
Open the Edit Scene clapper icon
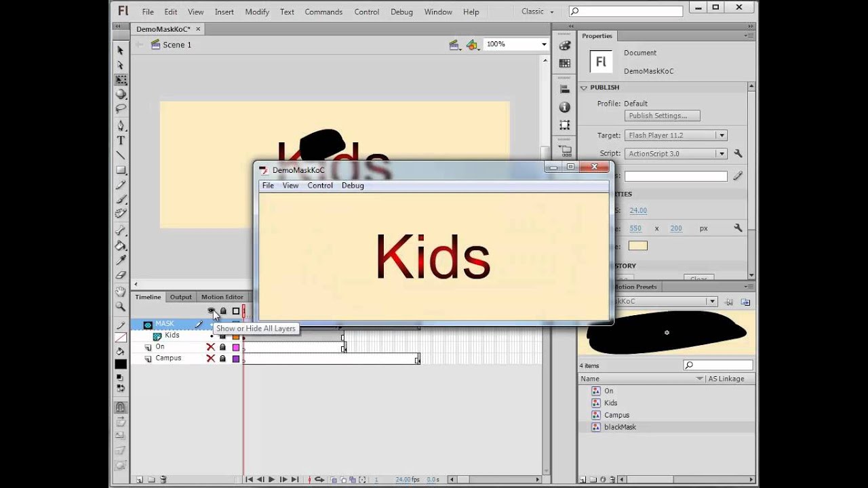click(454, 45)
